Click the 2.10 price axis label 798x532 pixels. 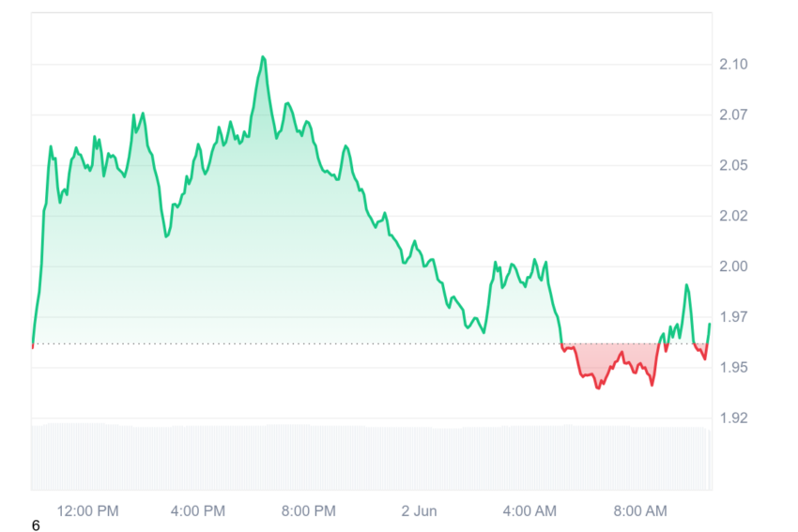tap(733, 64)
